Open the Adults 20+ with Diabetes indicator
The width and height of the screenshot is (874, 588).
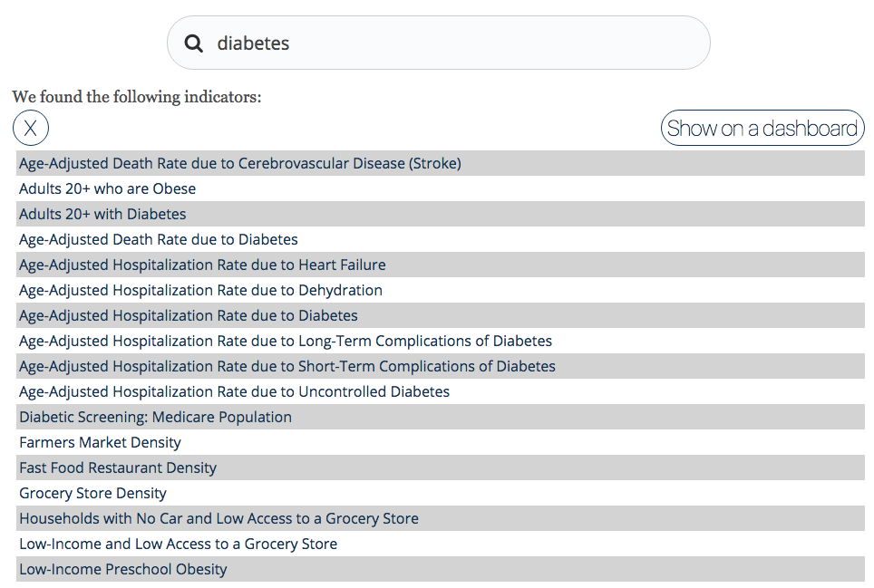coord(102,215)
